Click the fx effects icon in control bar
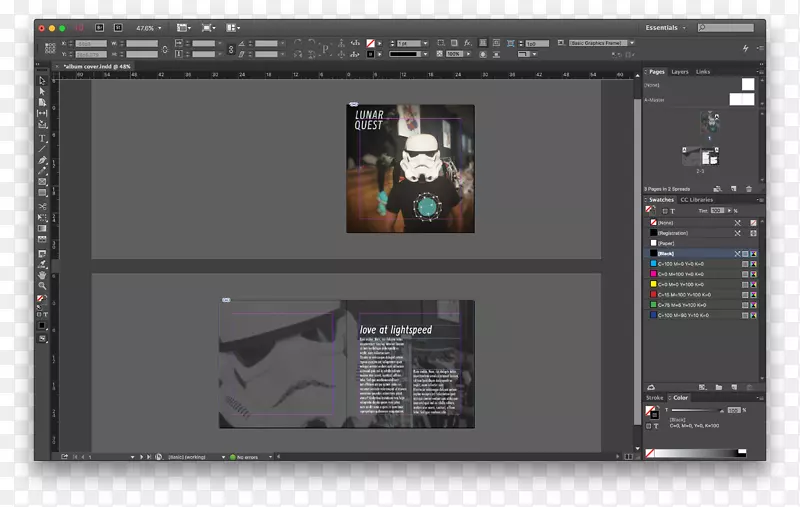The image size is (800, 507). pyautogui.click(x=467, y=43)
